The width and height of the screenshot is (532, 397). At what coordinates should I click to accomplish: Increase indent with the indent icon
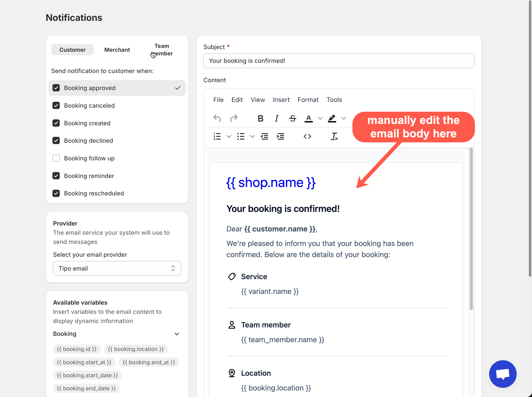click(280, 136)
